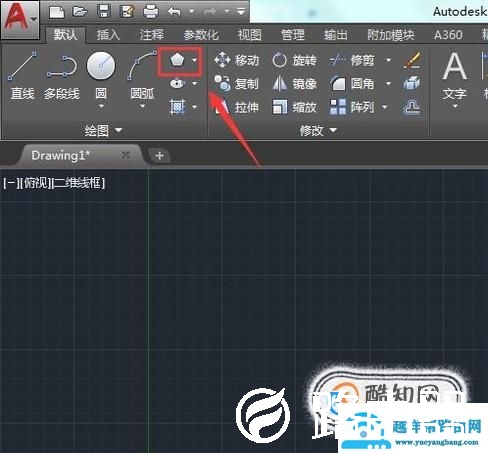This screenshot has height=453, width=488.
Task: Expand the 修剪 trim dropdown arrow
Action: coord(388,60)
